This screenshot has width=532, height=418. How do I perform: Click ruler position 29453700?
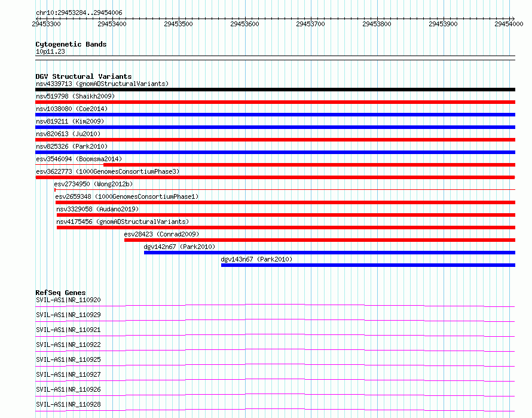tap(310, 24)
